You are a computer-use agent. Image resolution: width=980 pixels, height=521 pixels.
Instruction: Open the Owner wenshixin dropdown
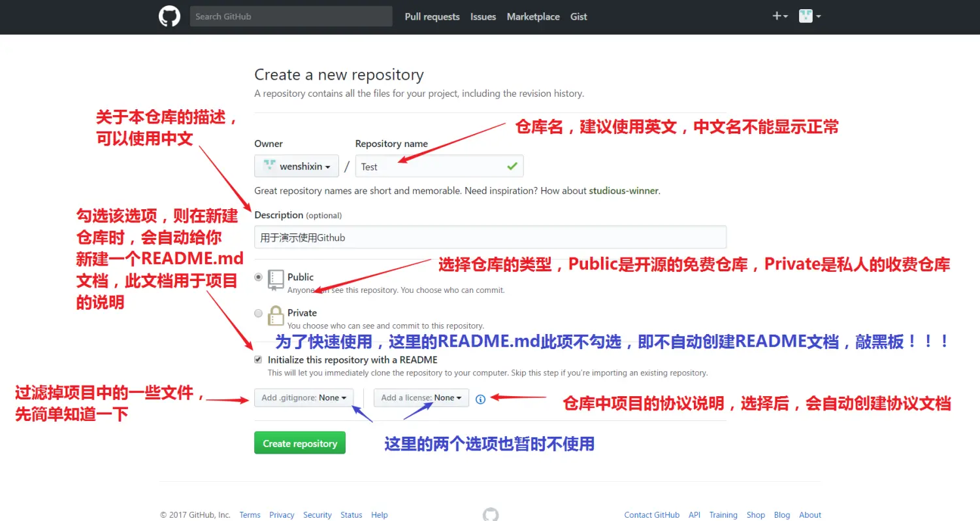tap(297, 166)
